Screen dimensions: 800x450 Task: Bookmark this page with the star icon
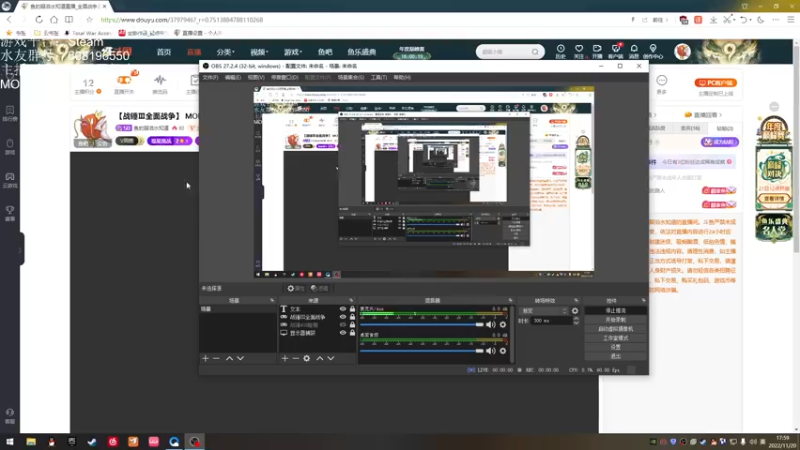(89, 20)
